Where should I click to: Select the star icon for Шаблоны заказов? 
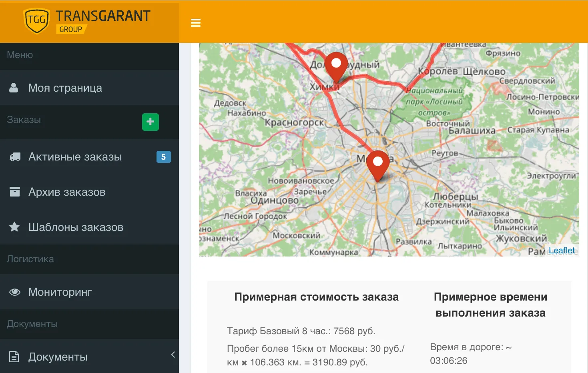pyautogui.click(x=14, y=227)
